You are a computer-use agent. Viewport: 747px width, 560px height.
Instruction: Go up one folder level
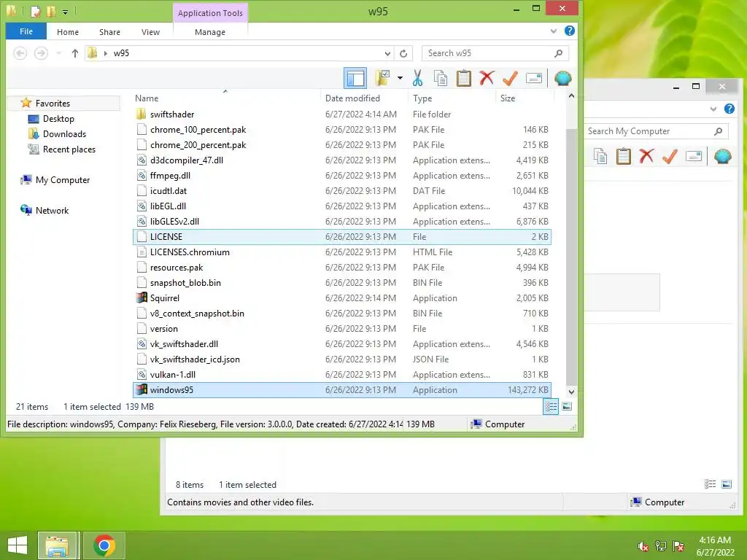[x=75, y=53]
